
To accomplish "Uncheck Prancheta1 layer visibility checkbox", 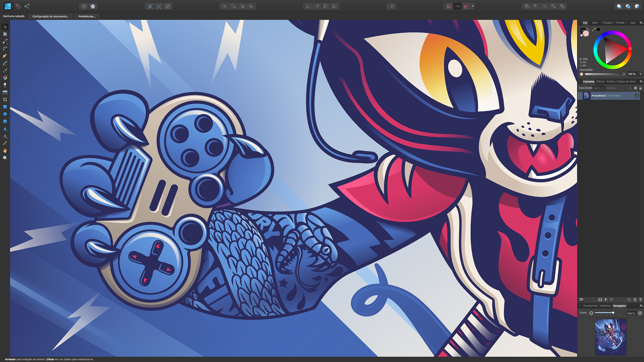I will 637,96.
